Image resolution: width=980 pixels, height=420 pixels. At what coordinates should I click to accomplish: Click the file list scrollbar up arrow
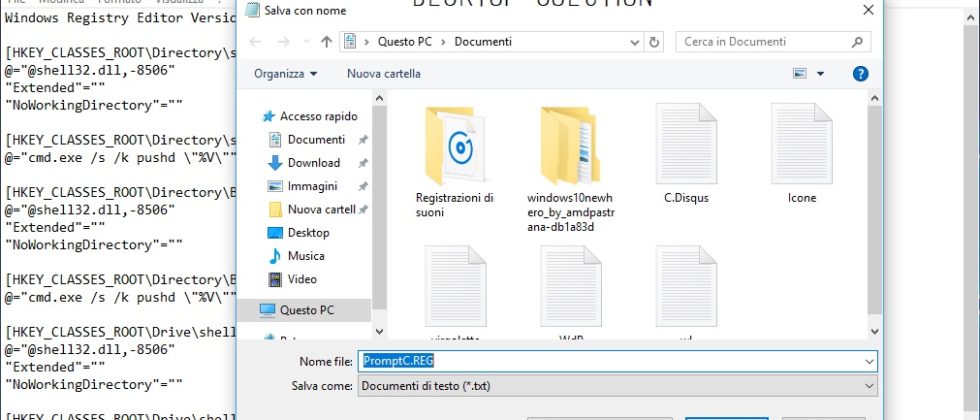[x=874, y=98]
